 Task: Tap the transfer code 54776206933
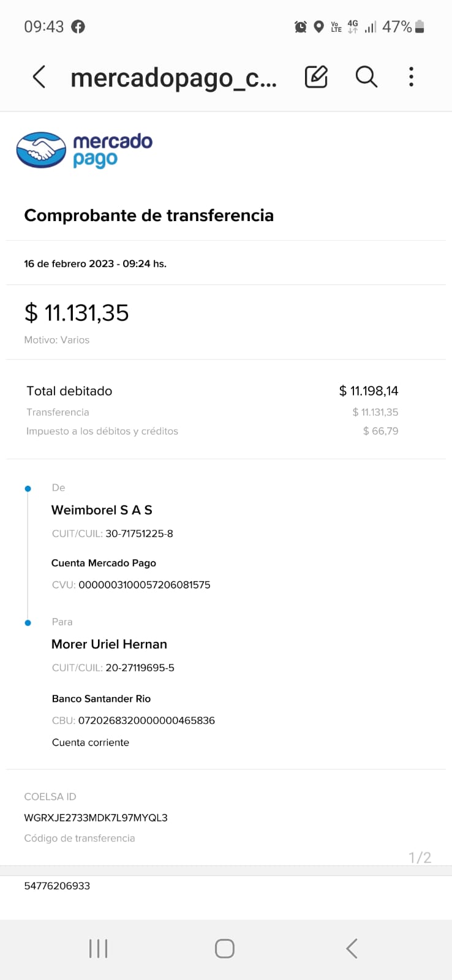(57, 886)
